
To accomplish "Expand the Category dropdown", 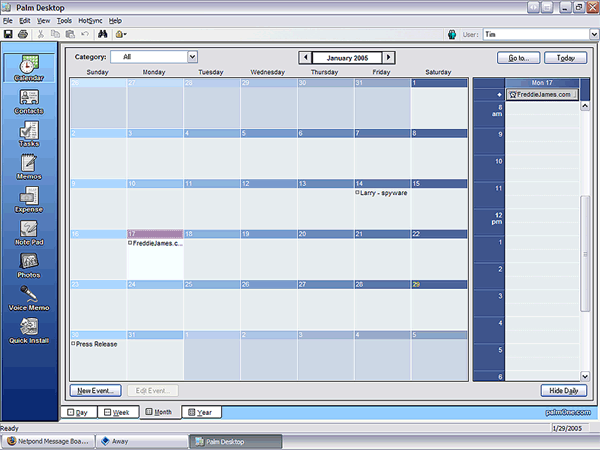I will (x=192, y=57).
